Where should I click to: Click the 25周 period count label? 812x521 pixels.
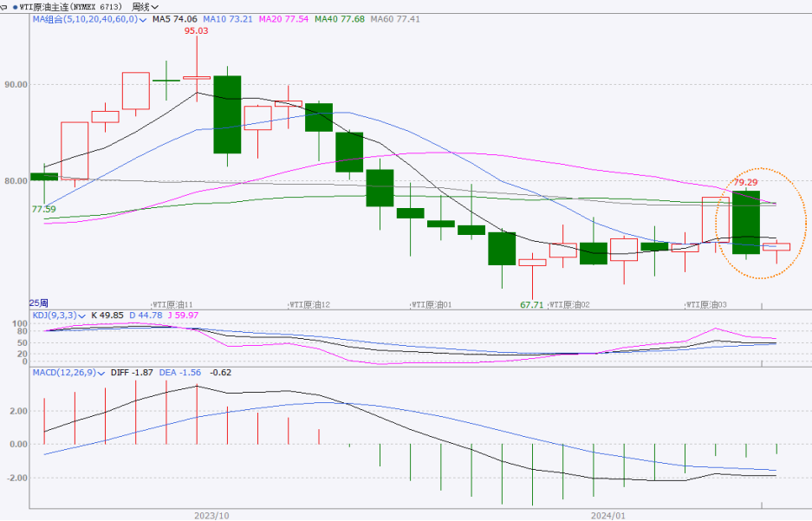[39, 303]
